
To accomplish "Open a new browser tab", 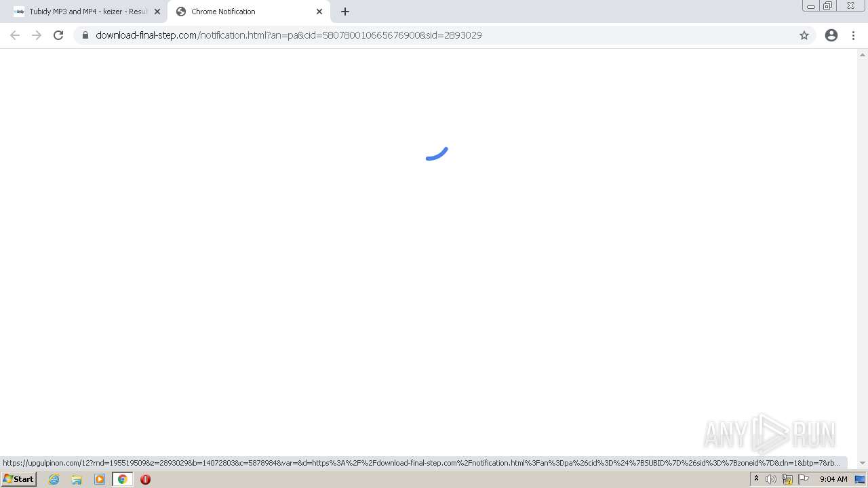I will coord(345,12).
